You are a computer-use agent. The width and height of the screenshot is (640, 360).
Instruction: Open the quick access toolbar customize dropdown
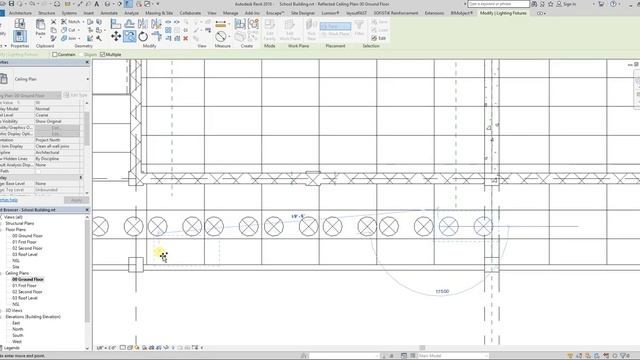point(158,4)
